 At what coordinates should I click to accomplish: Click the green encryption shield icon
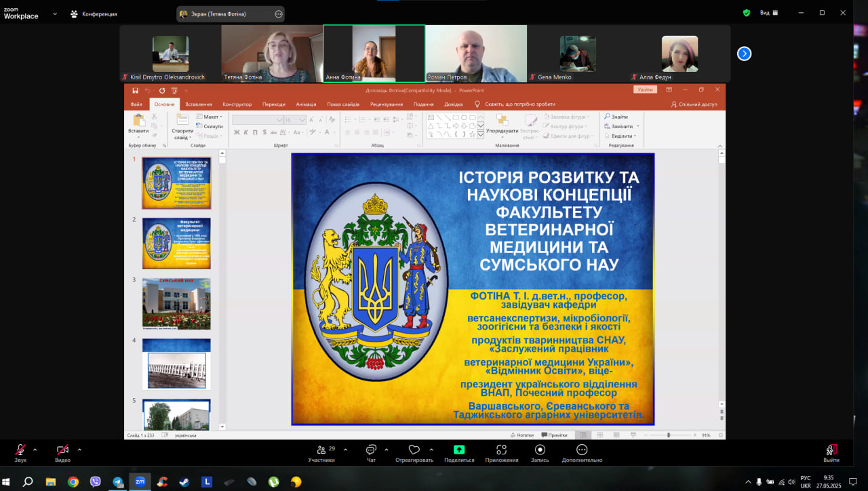[x=747, y=12]
